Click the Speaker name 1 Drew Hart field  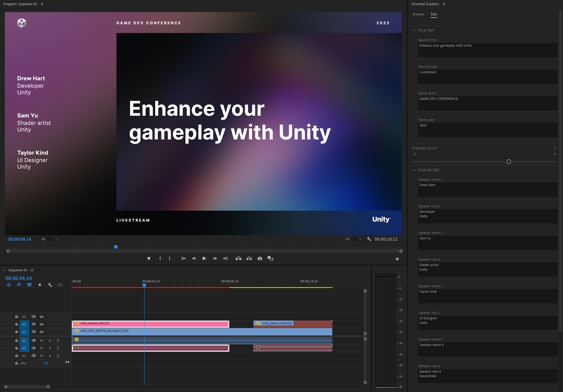[x=488, y=189]
